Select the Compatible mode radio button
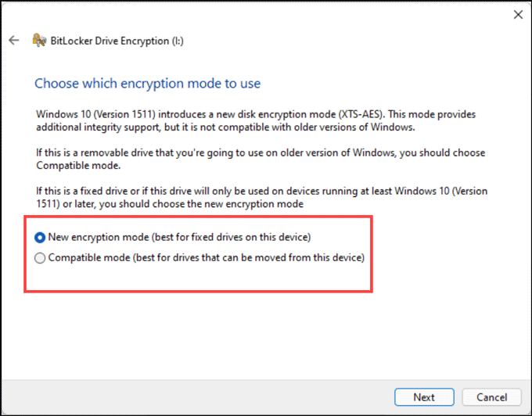 (41, 257)
